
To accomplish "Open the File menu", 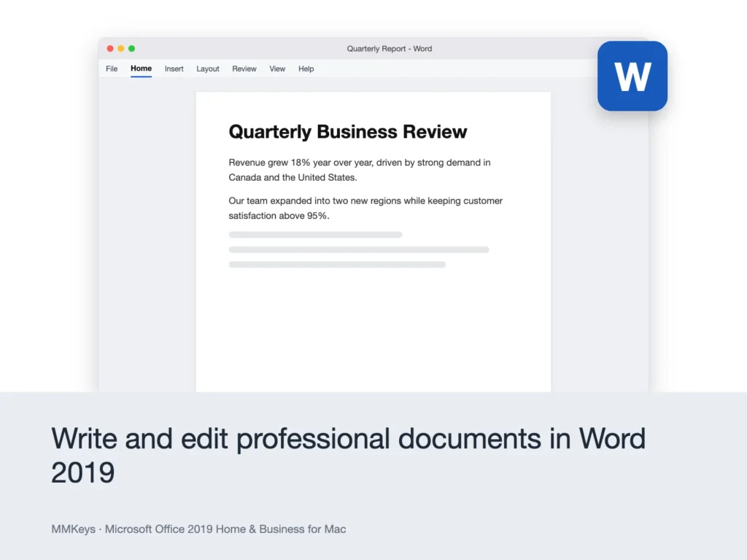I will click(112, 69).
